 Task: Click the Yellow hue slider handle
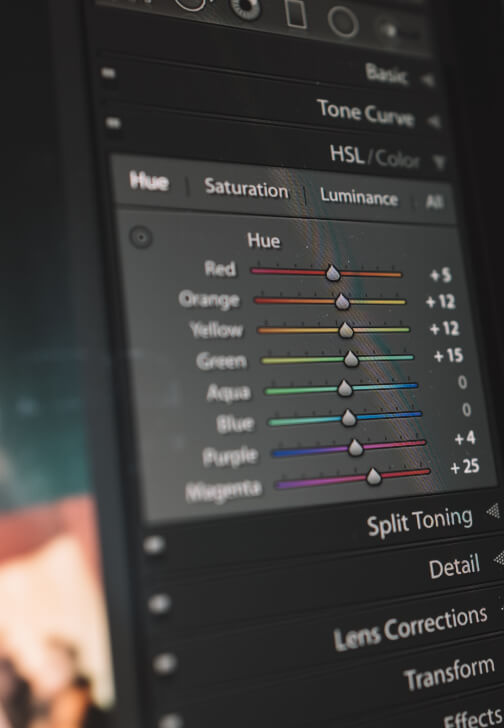pos(346,330)
